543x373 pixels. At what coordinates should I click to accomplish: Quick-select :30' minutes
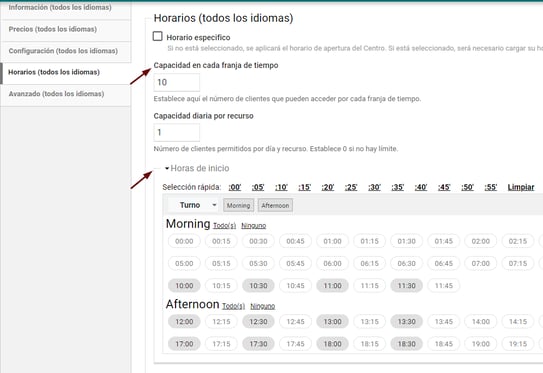click(x=374, y=187)
